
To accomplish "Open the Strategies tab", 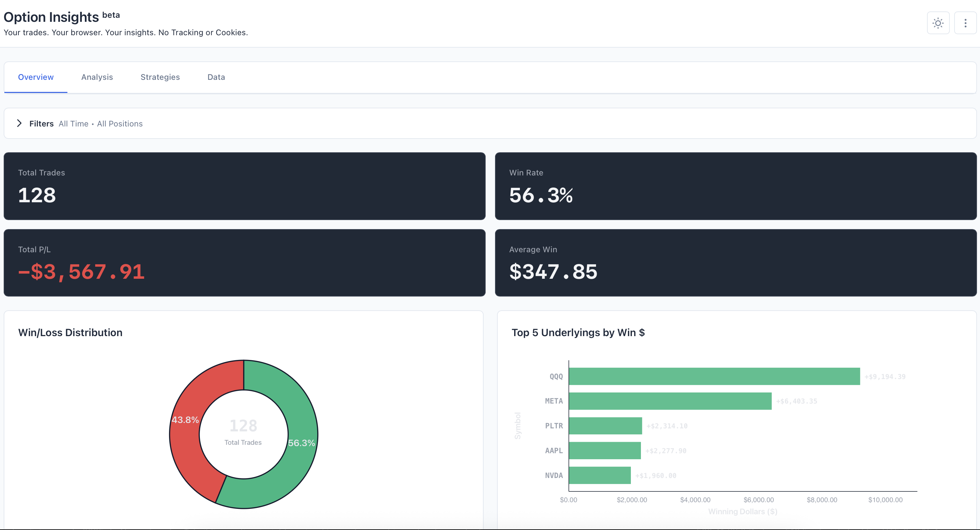I will [x=160, y=77].
